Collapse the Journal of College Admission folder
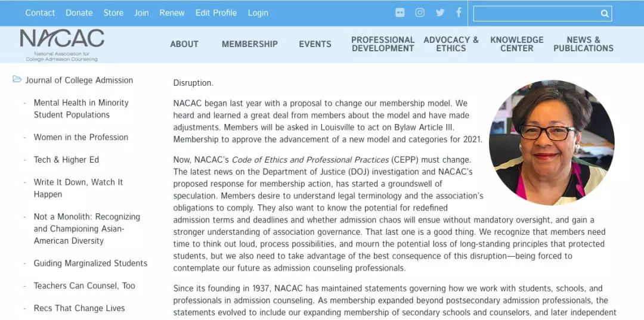The image size is (644, 320). point(17,80)
